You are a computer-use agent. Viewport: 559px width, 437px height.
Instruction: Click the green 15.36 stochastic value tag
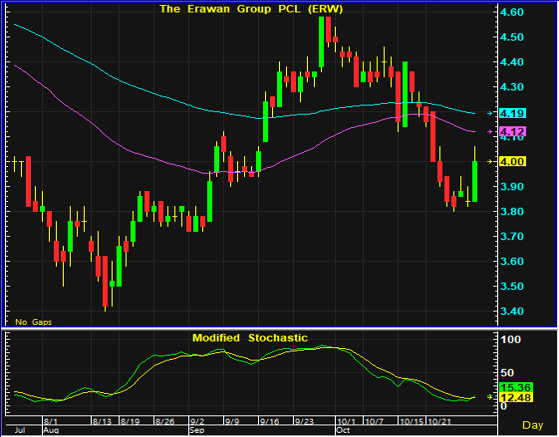coord(516,387)
